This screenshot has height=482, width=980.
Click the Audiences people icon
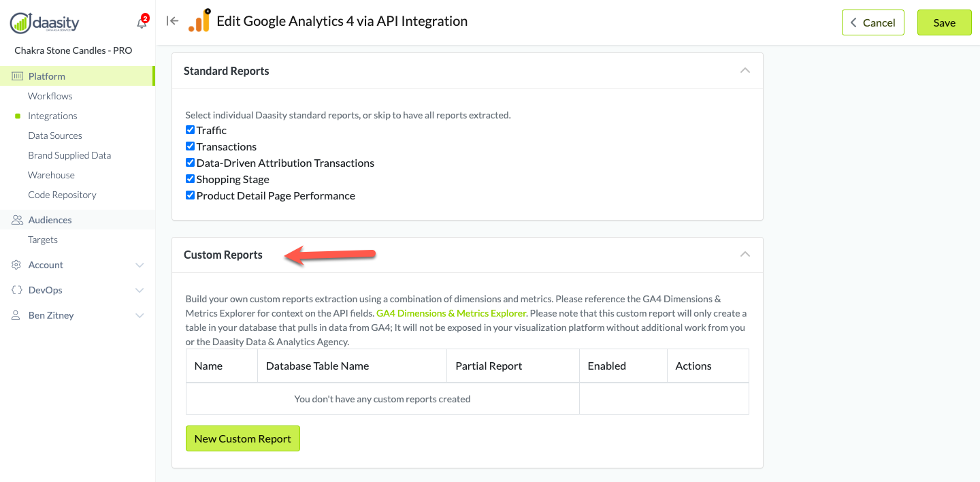(17, 220)
